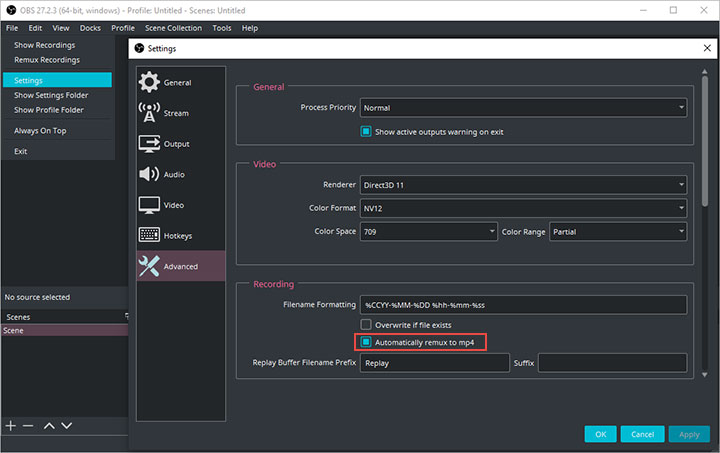Expand the Color Range dropdown
This screenshot has width=720, height=453.
[618, 232]
